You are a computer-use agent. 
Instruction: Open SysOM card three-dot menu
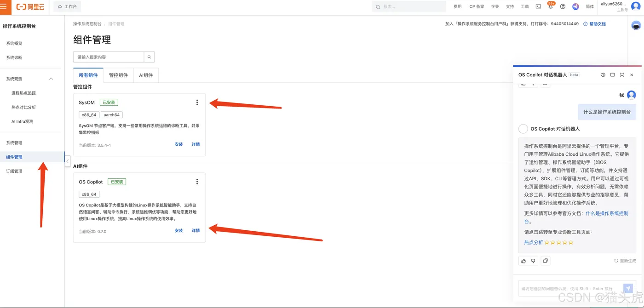pos(197,103)
